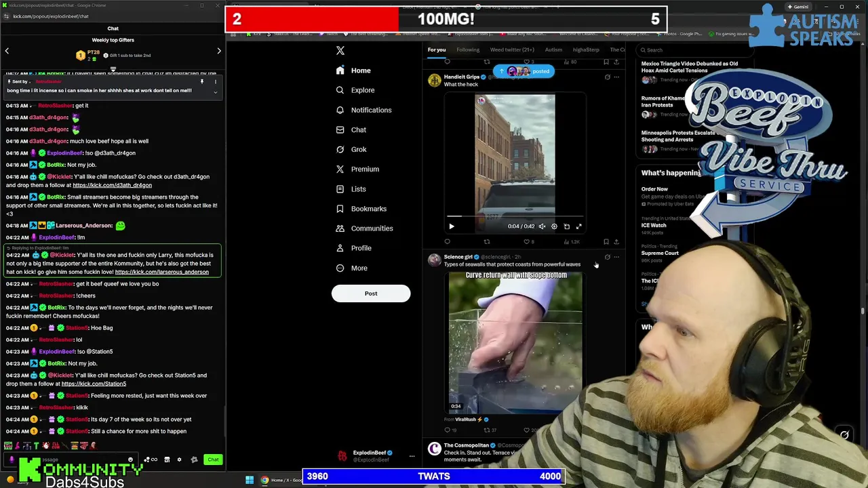The width and height of the screenshot is (868, 488).
Task: Show previous Weekly top Gifters slide
Action: pos(7,51)
